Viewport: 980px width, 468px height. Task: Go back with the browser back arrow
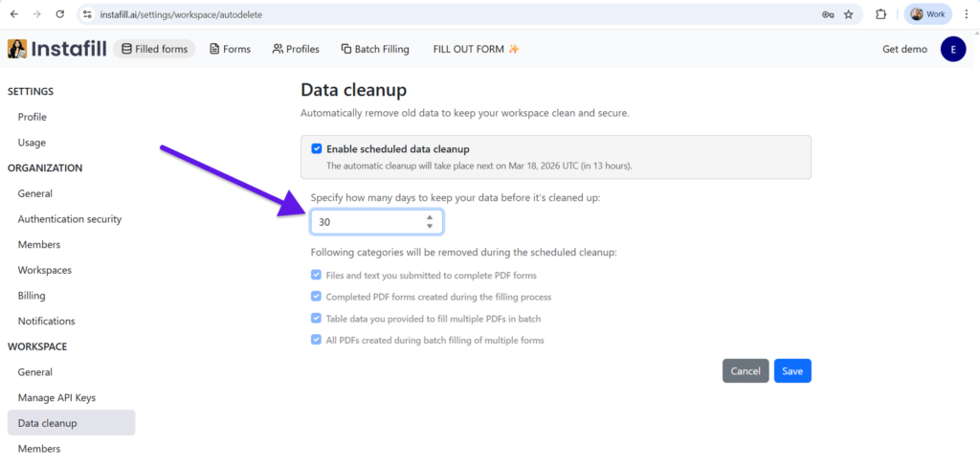point(14,14)
